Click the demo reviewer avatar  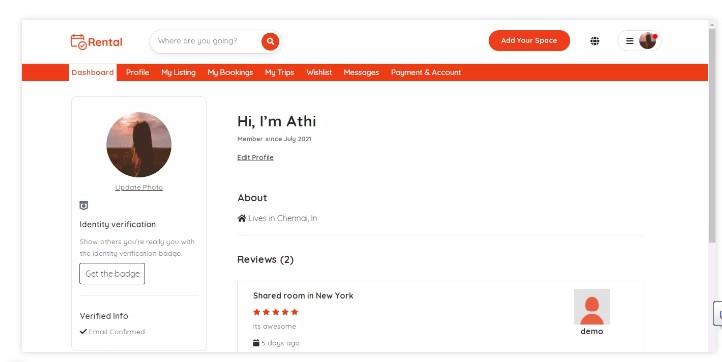[592, 307]
